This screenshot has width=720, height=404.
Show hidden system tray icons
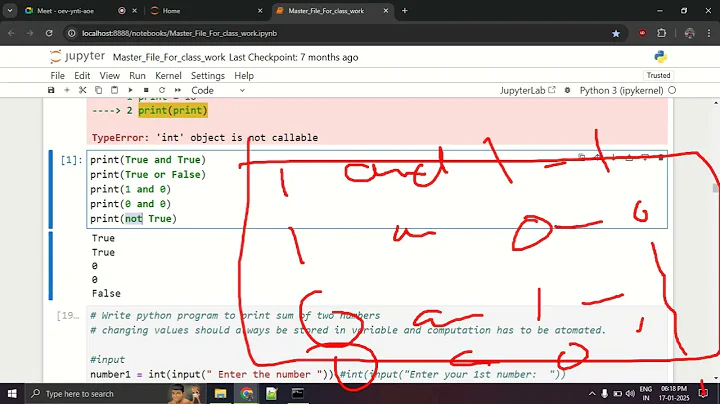pos(592,393)
